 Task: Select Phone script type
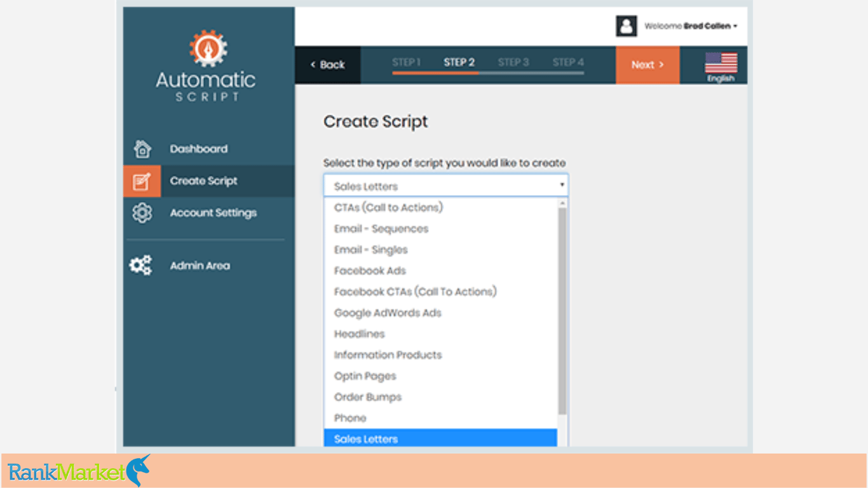[440, 418]
